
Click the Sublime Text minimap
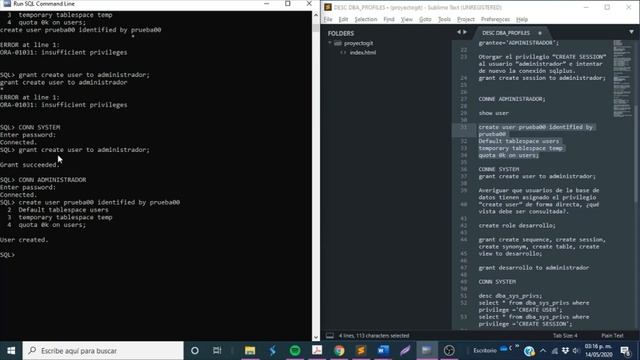coord(622,78)
